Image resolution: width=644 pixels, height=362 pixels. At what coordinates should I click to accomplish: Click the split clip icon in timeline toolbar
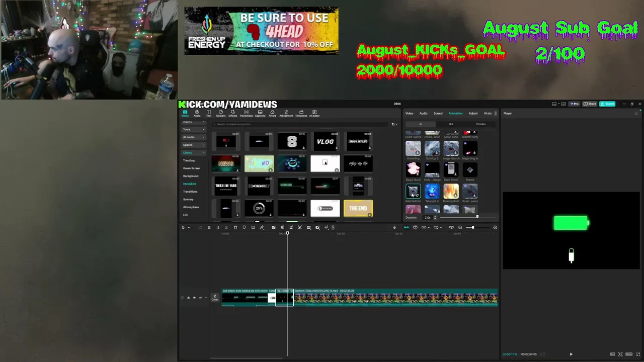(209, 228)
